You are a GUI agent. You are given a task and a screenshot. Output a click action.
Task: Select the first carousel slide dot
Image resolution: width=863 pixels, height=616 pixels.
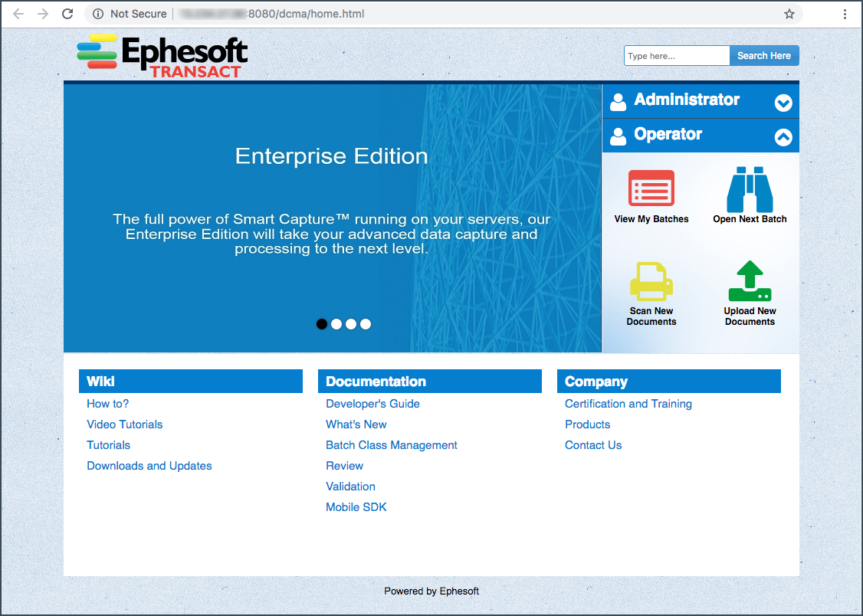tap(322, 324)
